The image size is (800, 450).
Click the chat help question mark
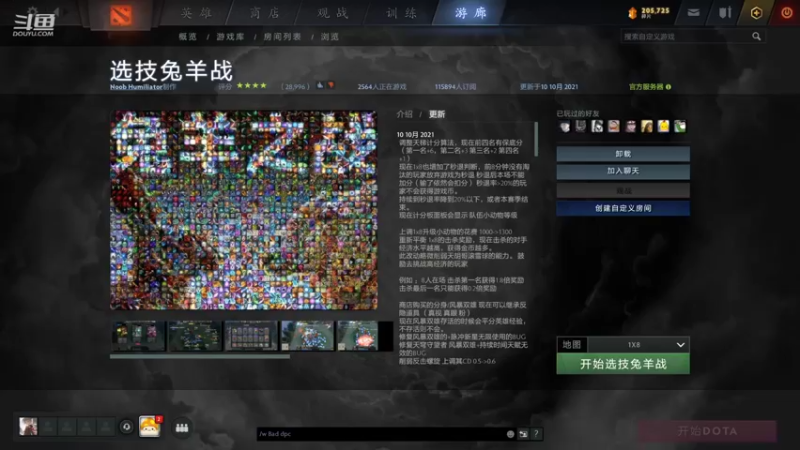click(x=536, y=434)
